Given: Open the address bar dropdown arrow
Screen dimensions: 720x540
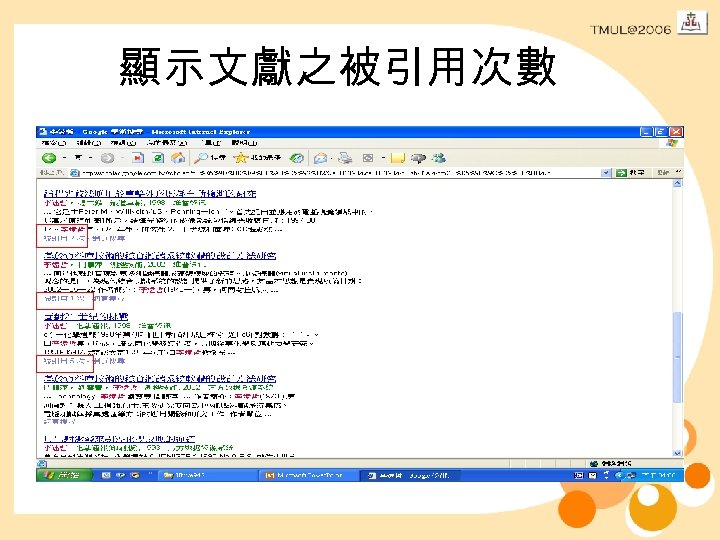Looking at the screenshot, I should [606, 173].
